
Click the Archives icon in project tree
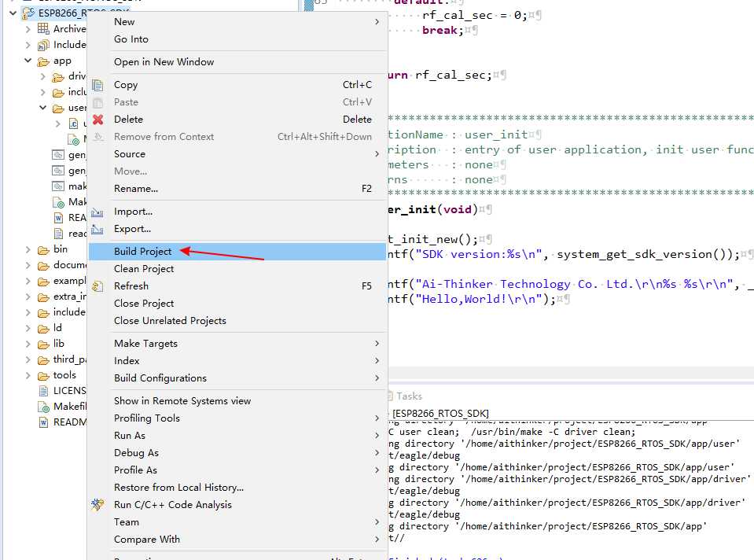(43, 29)
